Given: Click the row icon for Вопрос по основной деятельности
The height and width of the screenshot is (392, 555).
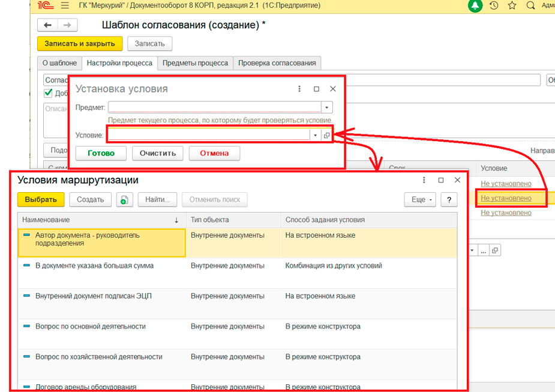Looking at the screenshot, I should click(26, 326).
